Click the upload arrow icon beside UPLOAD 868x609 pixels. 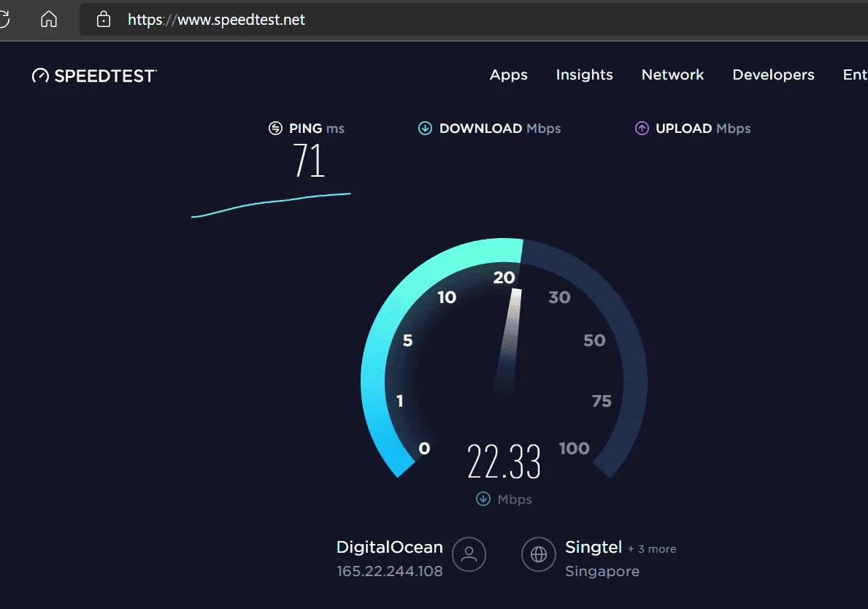tap(642, 129)
